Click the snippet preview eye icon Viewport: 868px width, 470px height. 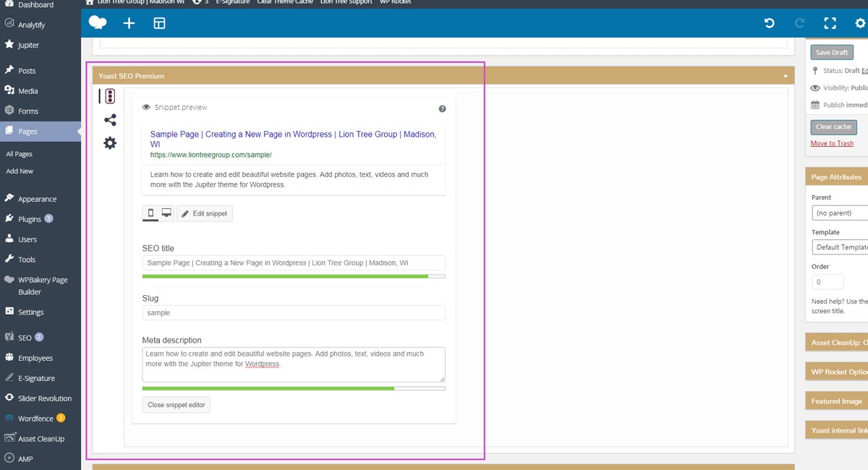coord(146,107)
